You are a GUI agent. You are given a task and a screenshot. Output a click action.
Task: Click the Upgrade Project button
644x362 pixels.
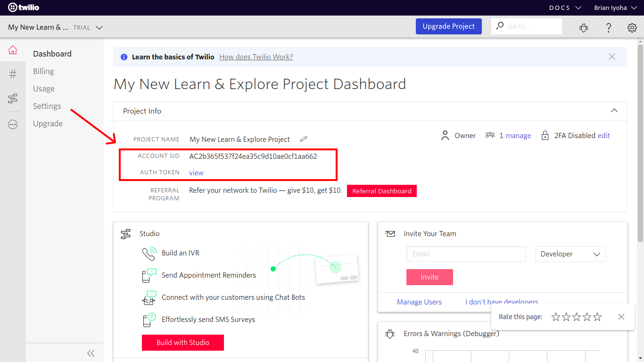coord(449,26)
